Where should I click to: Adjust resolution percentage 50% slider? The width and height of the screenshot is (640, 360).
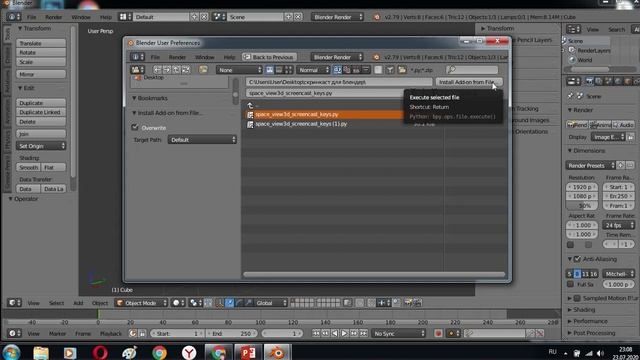pyautogui.click(x=582, y=206)
